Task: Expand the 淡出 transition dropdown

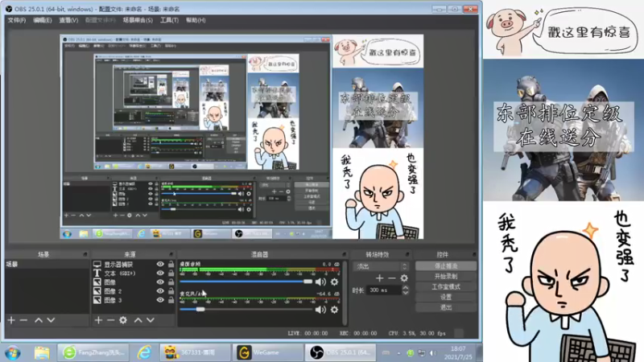Action: pyautogui.click(x=382, y=266)
